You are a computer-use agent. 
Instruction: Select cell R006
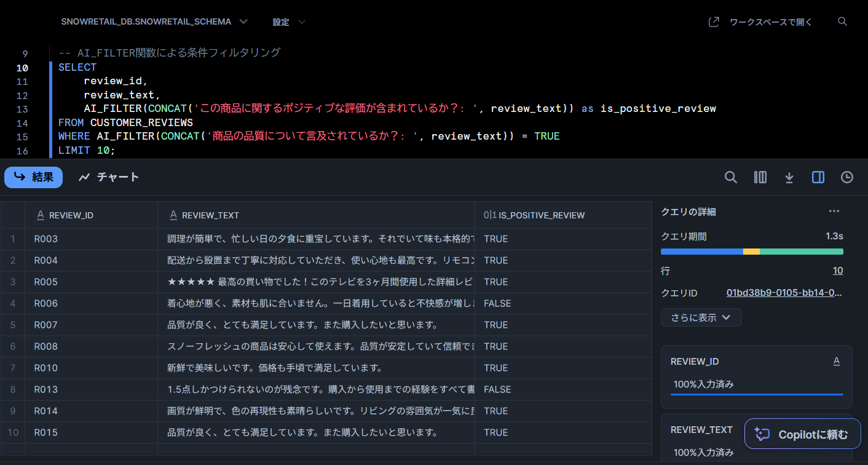point(91,303)
